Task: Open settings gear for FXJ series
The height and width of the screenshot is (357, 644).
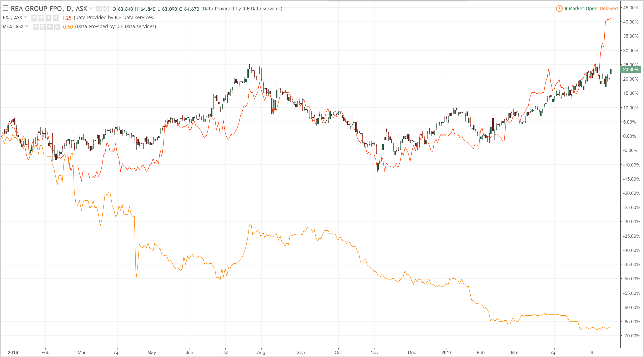Action: coord(41,18)
